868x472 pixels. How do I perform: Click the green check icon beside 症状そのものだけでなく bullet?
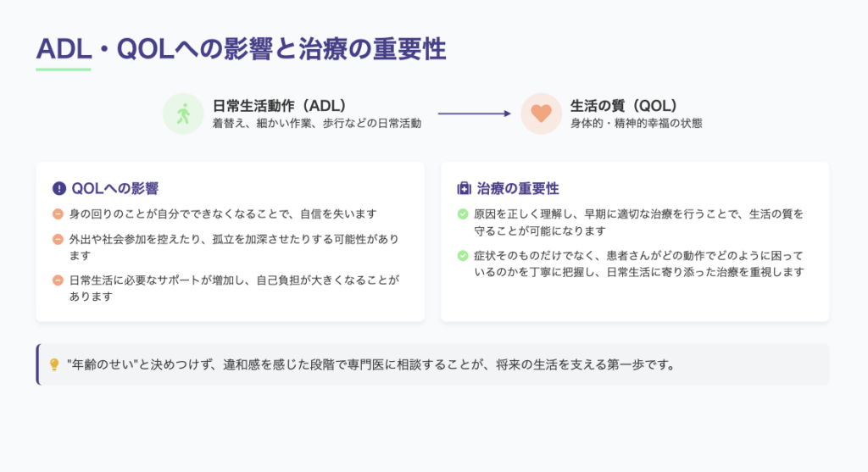463,255
